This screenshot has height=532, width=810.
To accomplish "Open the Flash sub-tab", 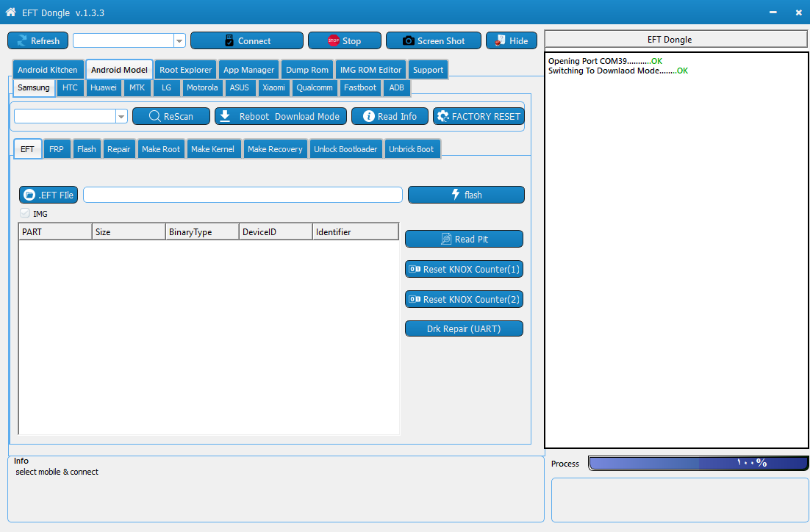I will pos(86,148).
